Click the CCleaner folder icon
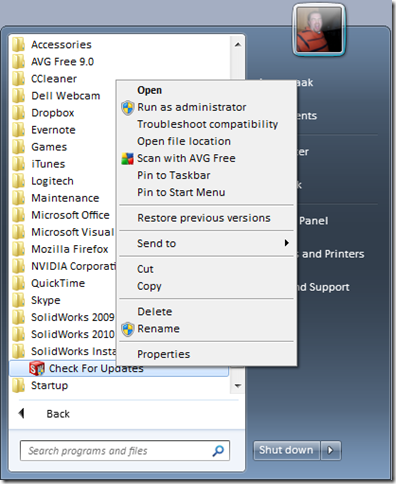 pos(19,79)
